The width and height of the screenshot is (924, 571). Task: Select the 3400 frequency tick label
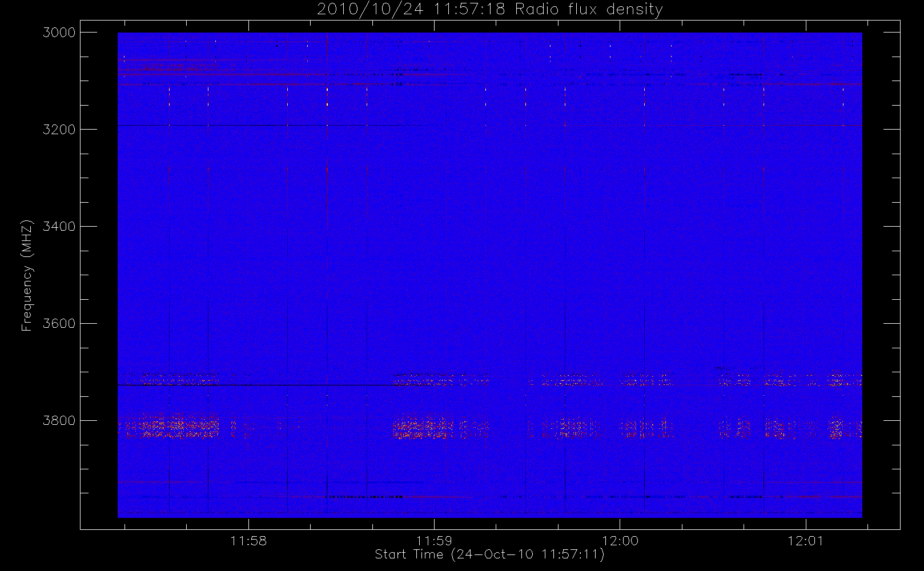(x=59, y=227)
